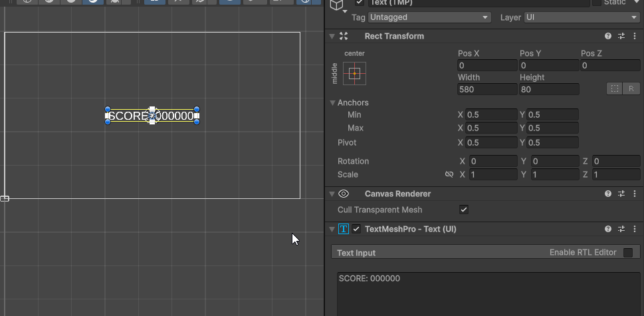Open the anchor presets box
The image size is (644, 316).
coord(354,74)
